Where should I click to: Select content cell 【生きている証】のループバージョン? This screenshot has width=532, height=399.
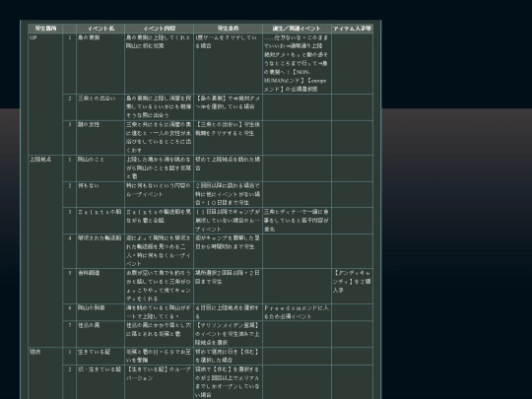pyautogui.click(x=160, y=382)
